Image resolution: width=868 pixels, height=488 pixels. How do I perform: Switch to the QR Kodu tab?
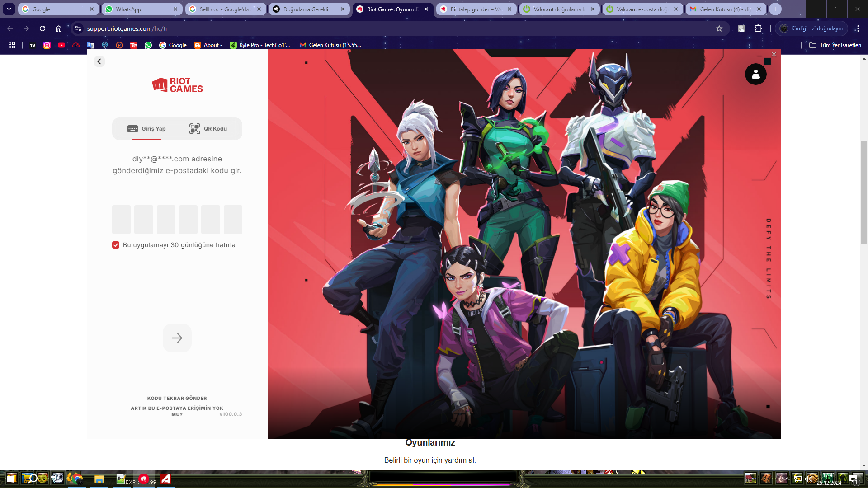(208, 129)
